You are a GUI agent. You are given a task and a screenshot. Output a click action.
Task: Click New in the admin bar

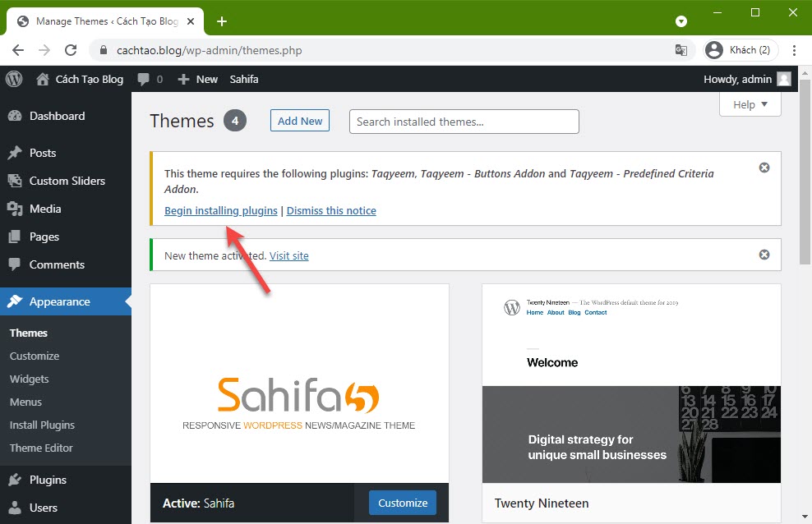click(206, 79)
